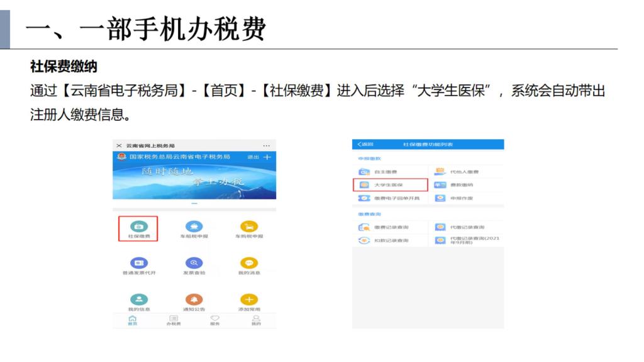
Task: Open 发票查验 invoice check icon
Action: [x=194, y=263]
